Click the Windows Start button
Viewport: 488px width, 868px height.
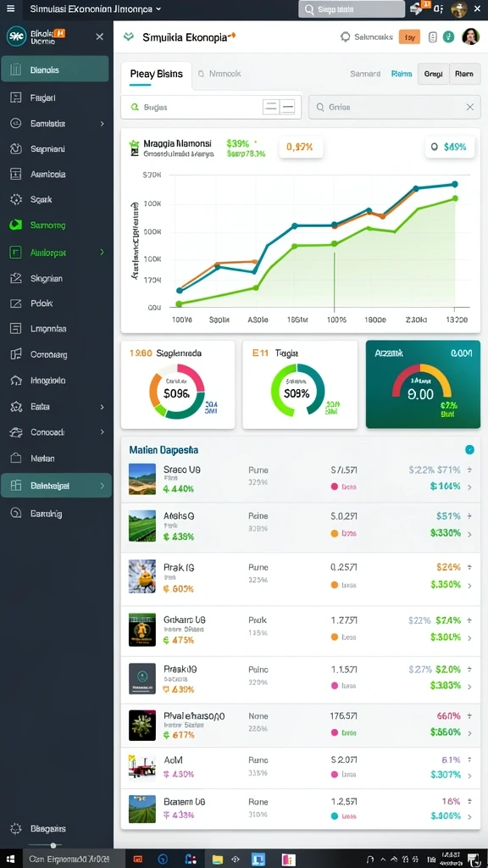tap(10, 860)
